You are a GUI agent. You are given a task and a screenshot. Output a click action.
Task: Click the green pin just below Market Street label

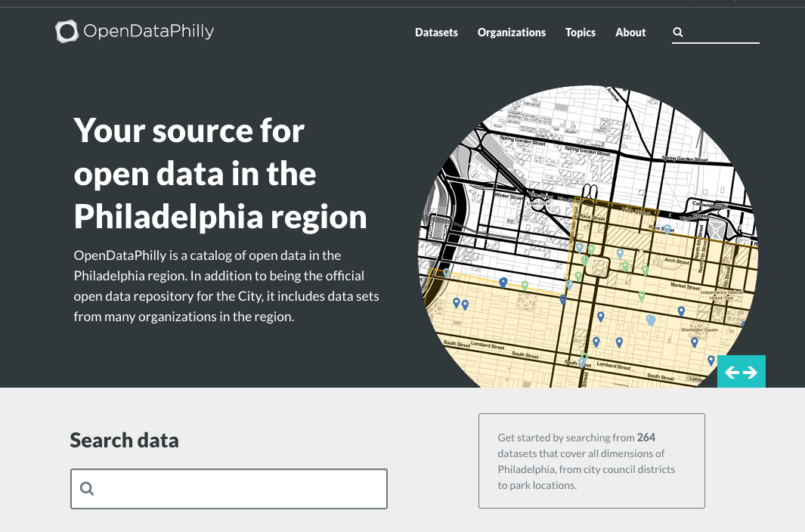click(x=641, y=296)
